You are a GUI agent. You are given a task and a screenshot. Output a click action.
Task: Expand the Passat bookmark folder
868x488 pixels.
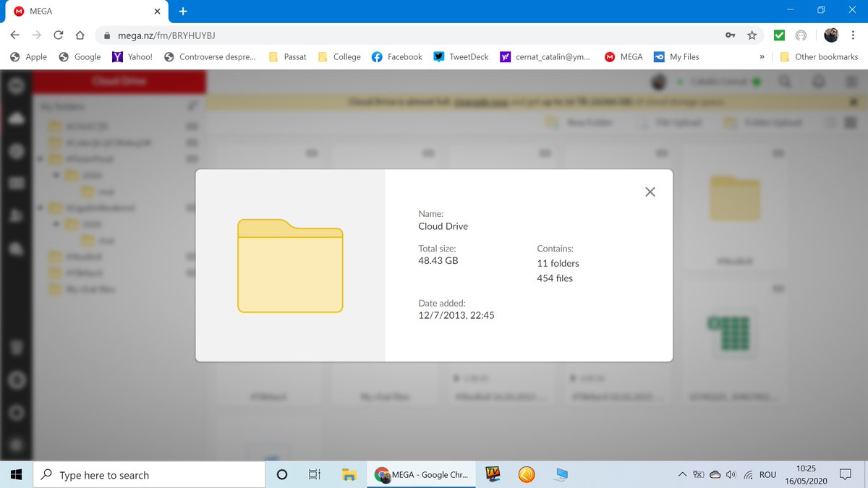pyautogui.click(x=287, y=56)
